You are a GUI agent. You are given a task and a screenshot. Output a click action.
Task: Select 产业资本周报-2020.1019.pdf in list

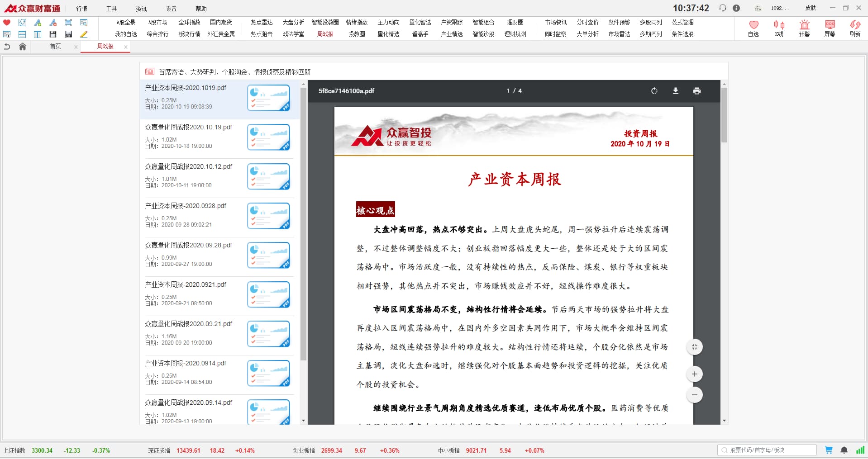pyautogui.click(x=219, y=99)
